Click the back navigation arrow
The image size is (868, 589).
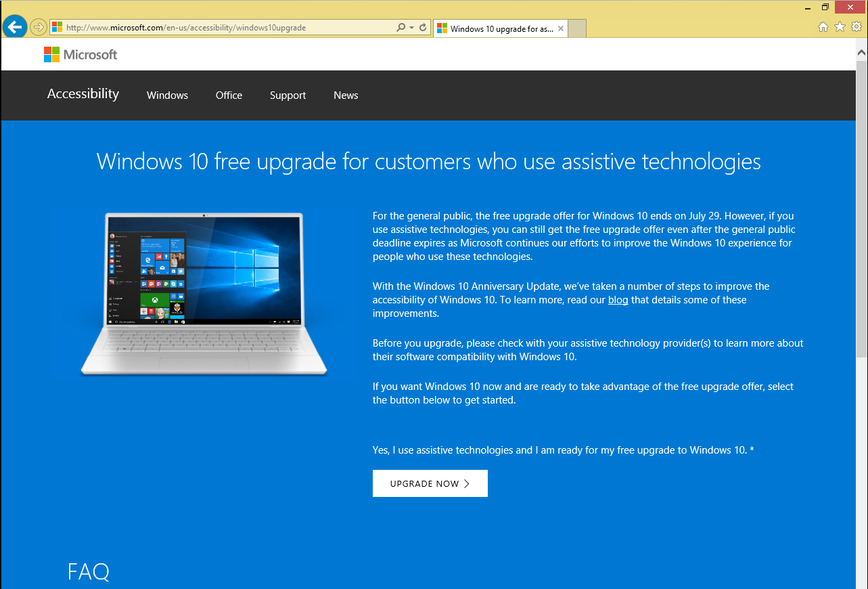tap(14, 27)
